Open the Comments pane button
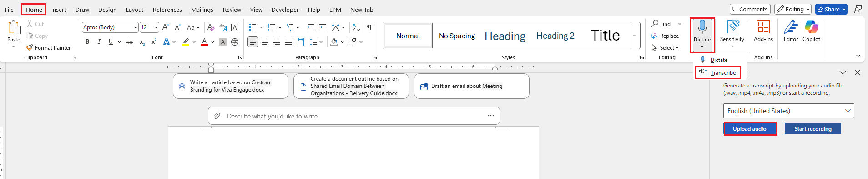The height and width of the screenshot is (179, 868). tap(750, 9)
